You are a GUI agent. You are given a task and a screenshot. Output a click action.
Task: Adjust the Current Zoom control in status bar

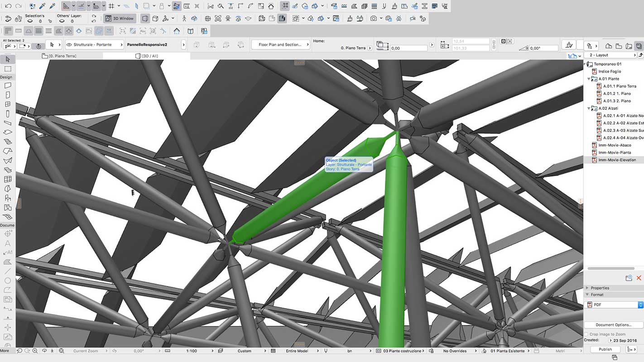tap(86, 350)
